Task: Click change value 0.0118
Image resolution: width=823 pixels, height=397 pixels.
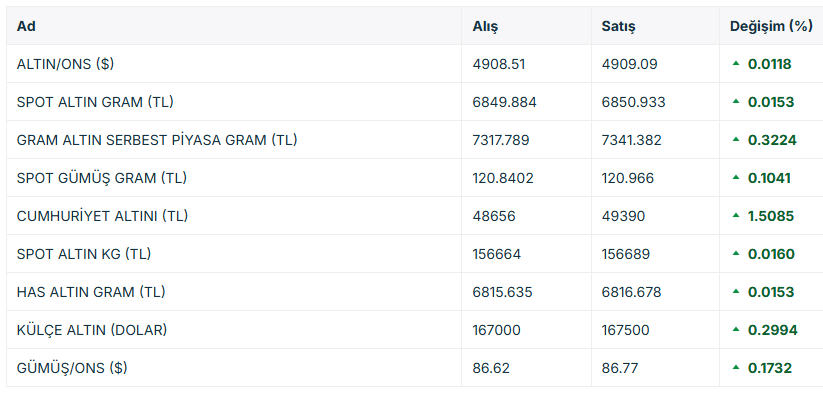Action: (769, 64)
